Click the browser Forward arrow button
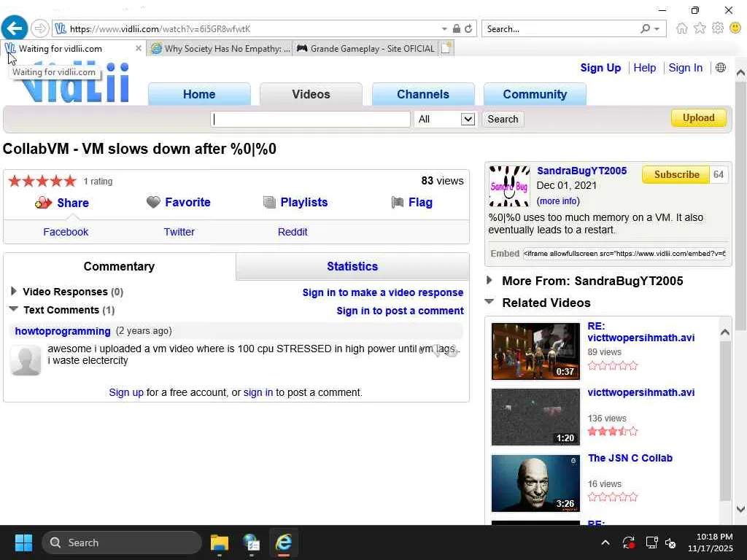The height and width of the screenshot is (560, 747). [x=40, y=28]
